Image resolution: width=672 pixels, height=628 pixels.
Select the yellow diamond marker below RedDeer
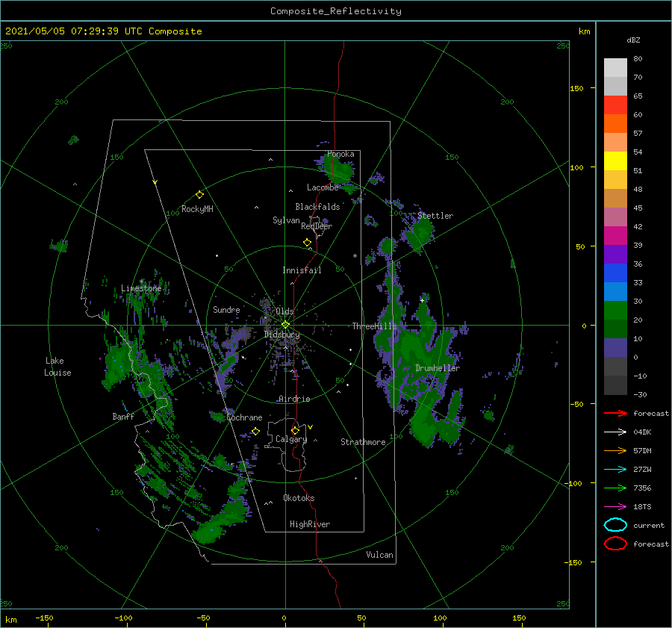pos(307,243)
